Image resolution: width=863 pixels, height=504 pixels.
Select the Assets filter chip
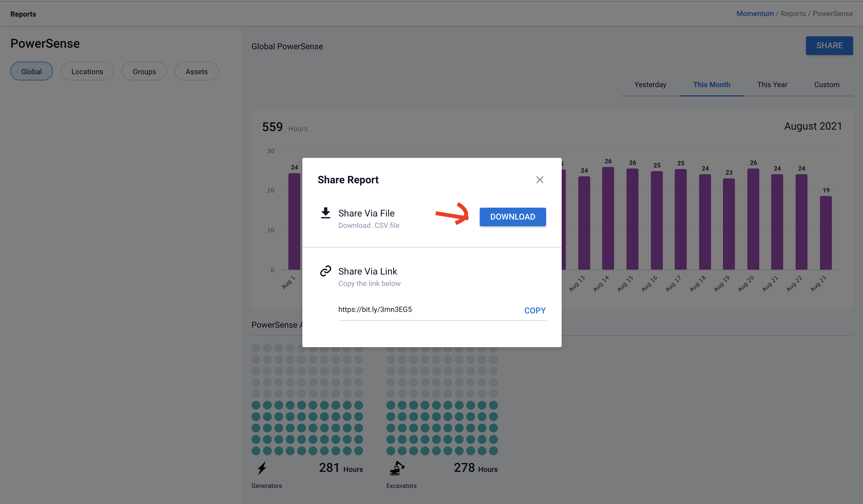(197, 71)
